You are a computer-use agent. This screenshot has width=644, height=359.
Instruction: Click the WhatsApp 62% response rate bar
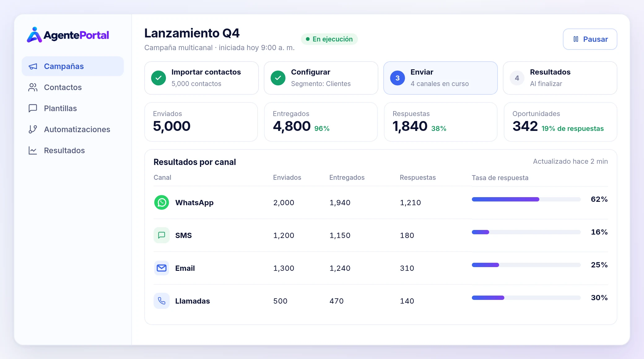pyautogui.click(x=526, y=199)
